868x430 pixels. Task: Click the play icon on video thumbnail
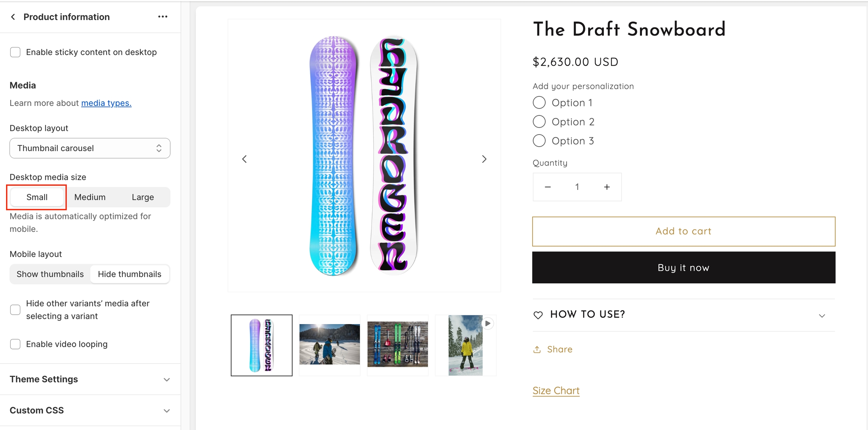[487, 323]
